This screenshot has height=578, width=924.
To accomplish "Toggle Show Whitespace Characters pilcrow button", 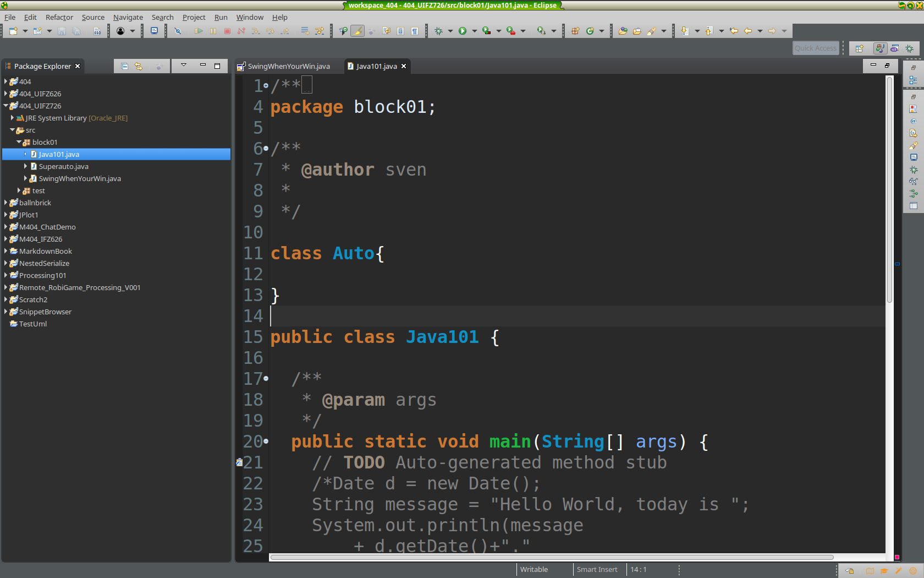I will 415,31.
